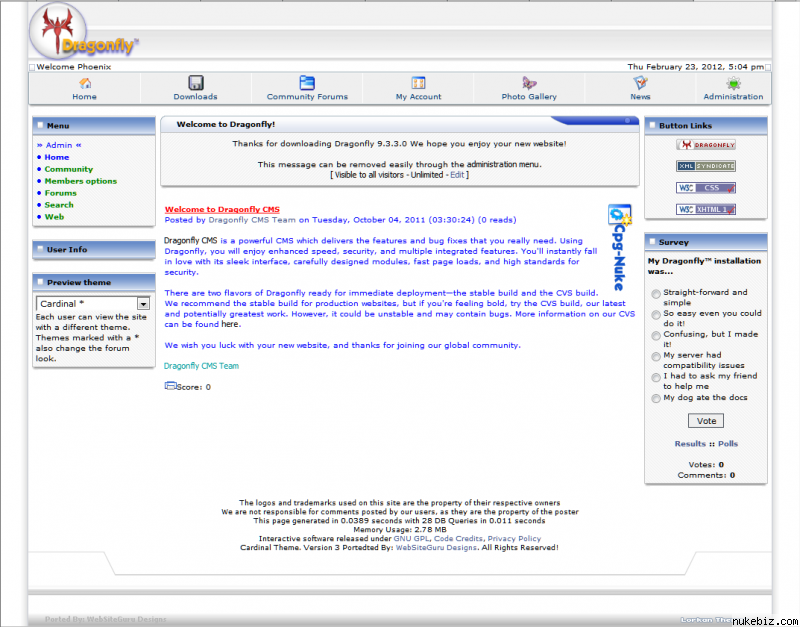Select 'Straight-forward and simple' survey option

[x=656, y=294]
